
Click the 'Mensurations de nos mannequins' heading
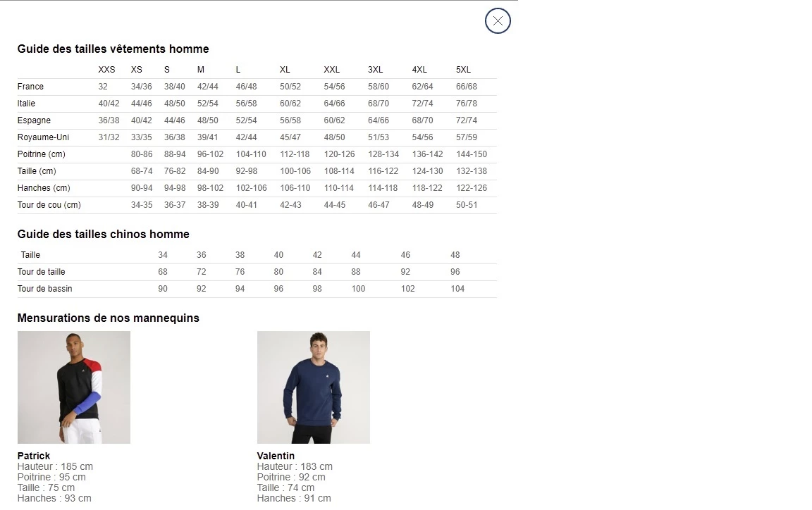pyautogui.click(x=108, y=318)
